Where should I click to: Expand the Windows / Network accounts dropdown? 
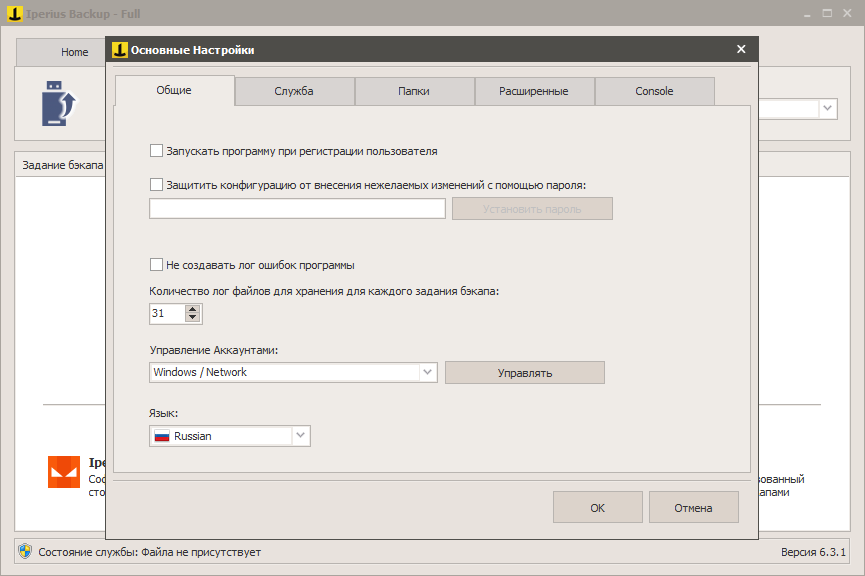click(x=428, y=372)
